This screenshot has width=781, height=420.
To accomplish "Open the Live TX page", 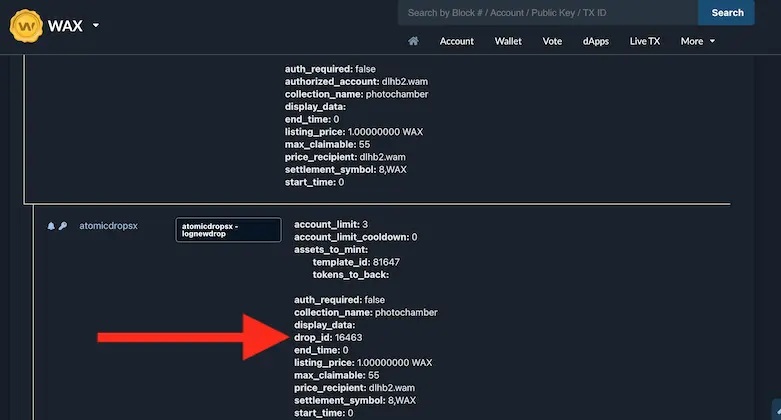I will click(x=645, y=41).
